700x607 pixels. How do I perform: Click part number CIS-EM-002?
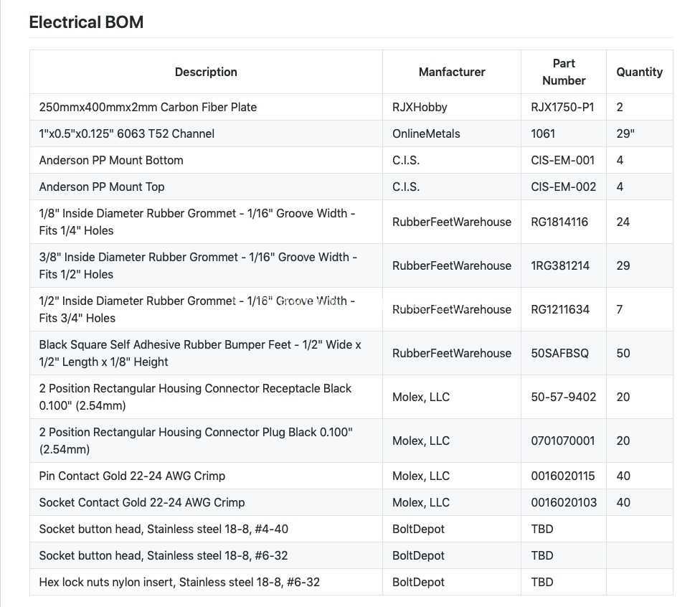click(x=564, y=187)
